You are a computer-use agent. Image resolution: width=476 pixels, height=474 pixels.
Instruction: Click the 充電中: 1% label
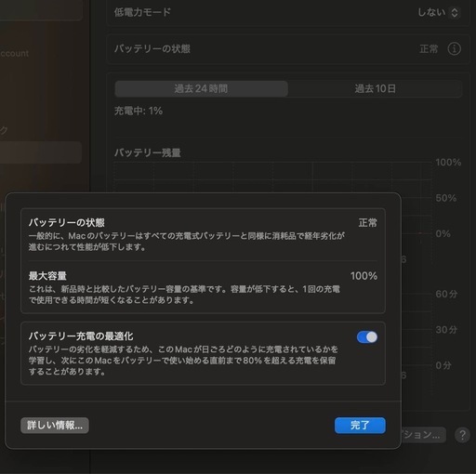[x=139, y=111]
